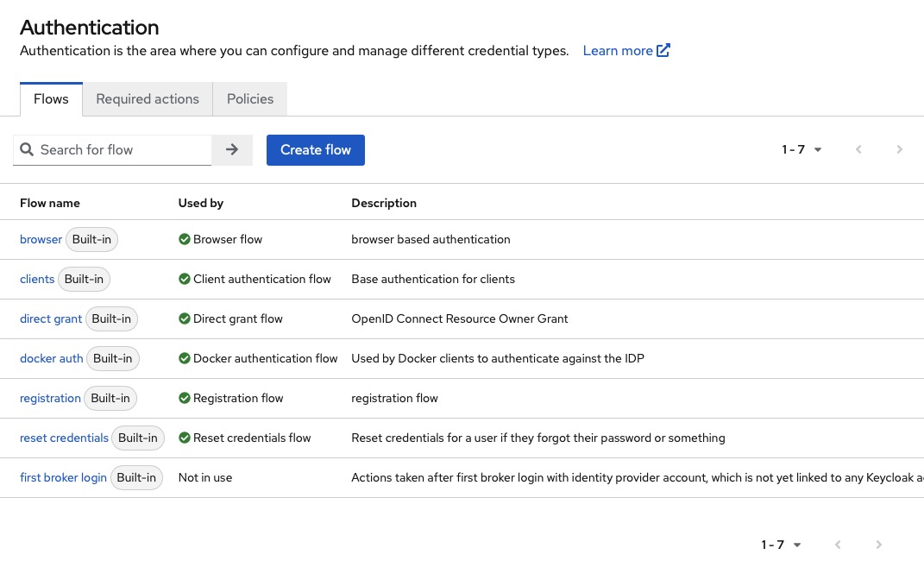Click the external link icon beside Learn more
Screen dimensions: 924x561
coord(663,51)
